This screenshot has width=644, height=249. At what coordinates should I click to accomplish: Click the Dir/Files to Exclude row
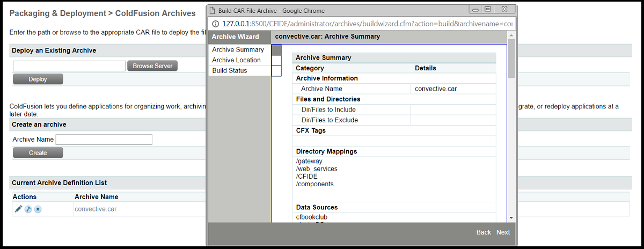point(394,120)
